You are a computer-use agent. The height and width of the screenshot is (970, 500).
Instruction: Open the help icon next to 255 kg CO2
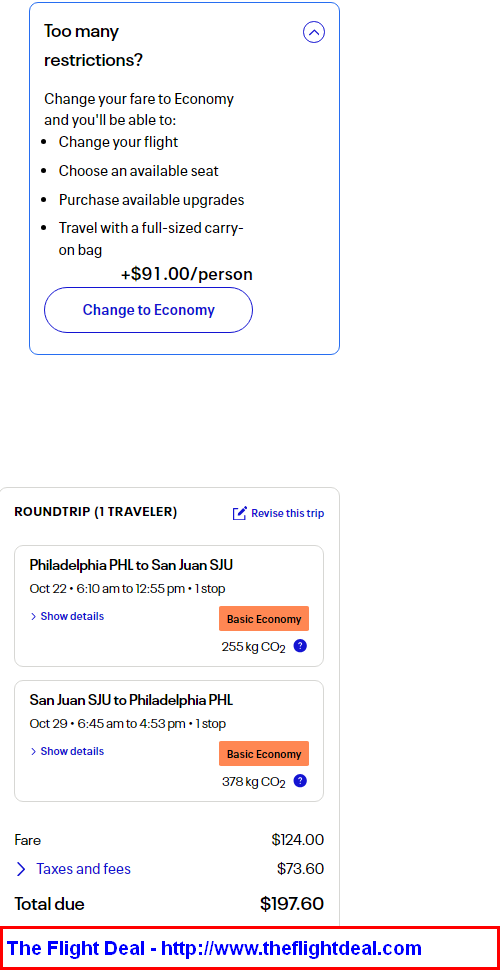pos(300,646)
